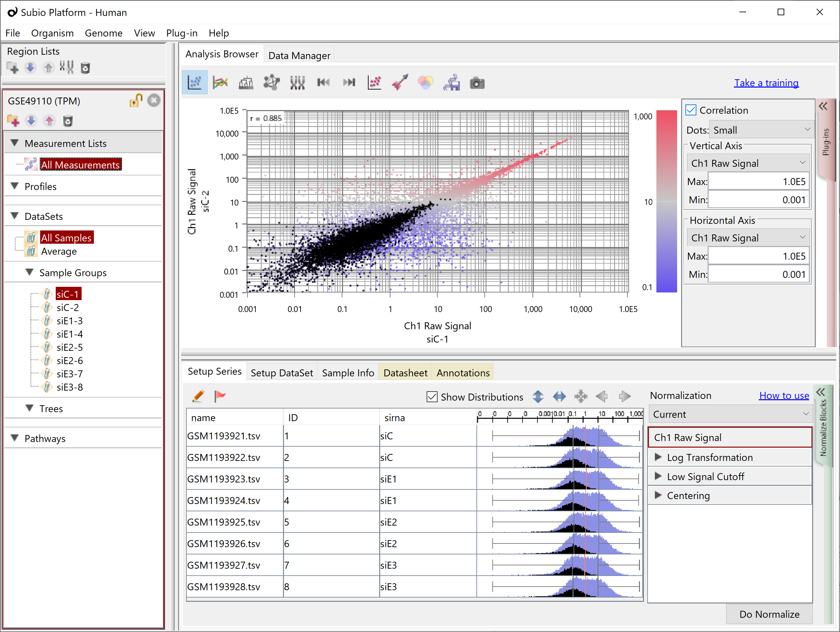840x632 pixels.
Task: Open the Plug-in menu
Action: point(182,33)
